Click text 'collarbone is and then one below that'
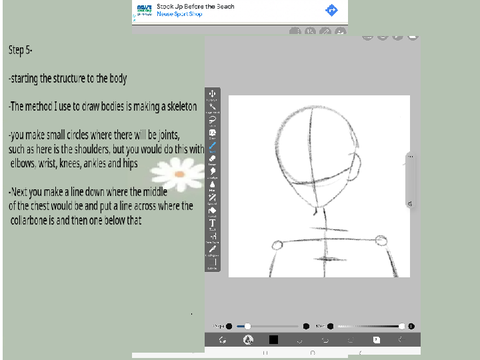The width and height of the screenshot is (480, 360). pos(76,220)
